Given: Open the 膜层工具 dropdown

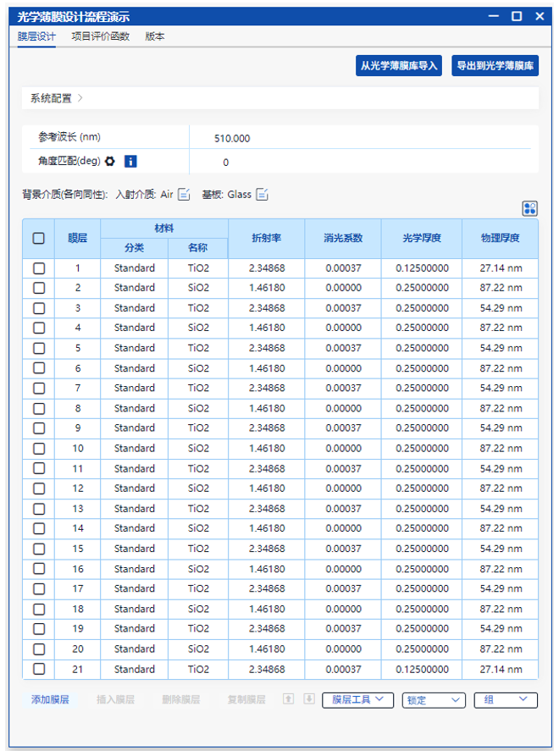Looking at the screenshot, I should pyautogui.click(x=357, y=700).
